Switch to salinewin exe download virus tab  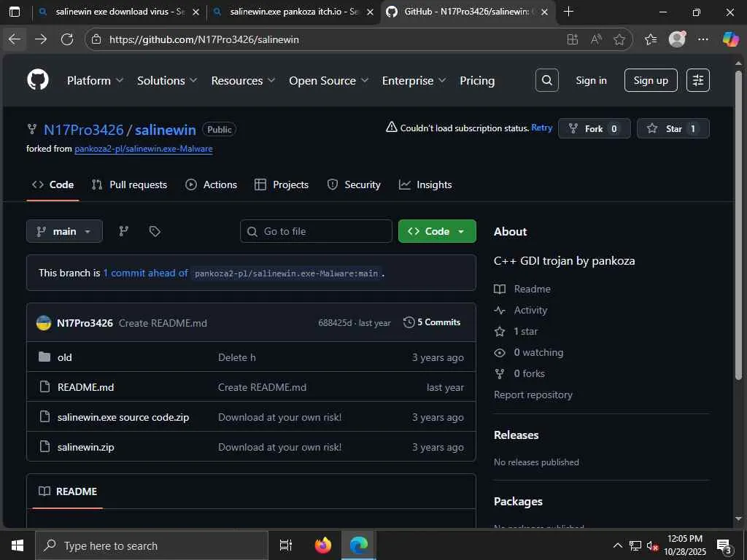(x=120, y=12)
